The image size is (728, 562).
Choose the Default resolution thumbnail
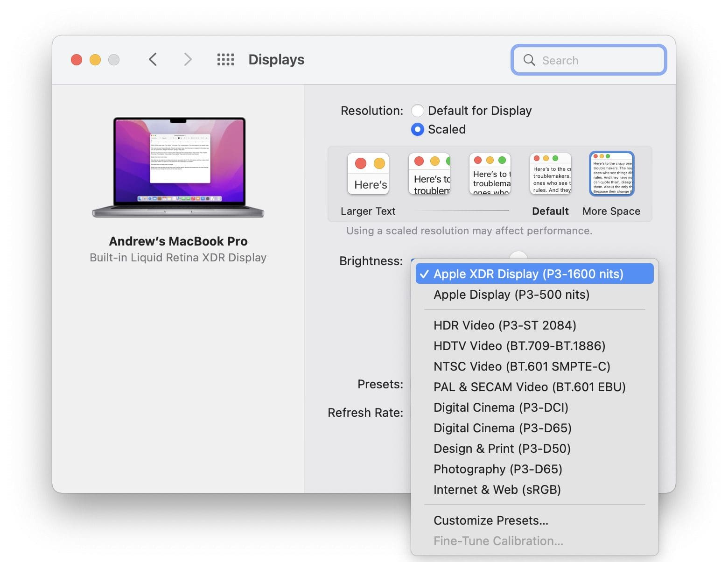pos(551,174)
